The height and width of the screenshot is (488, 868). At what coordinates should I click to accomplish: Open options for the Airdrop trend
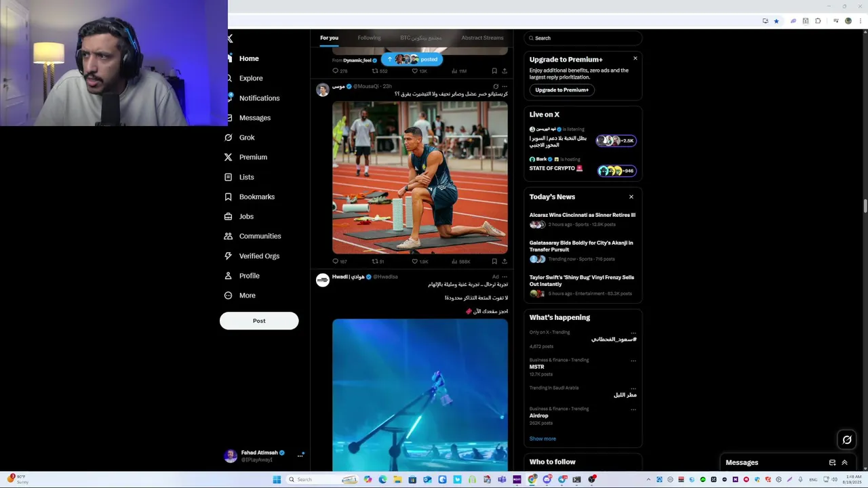633,409
